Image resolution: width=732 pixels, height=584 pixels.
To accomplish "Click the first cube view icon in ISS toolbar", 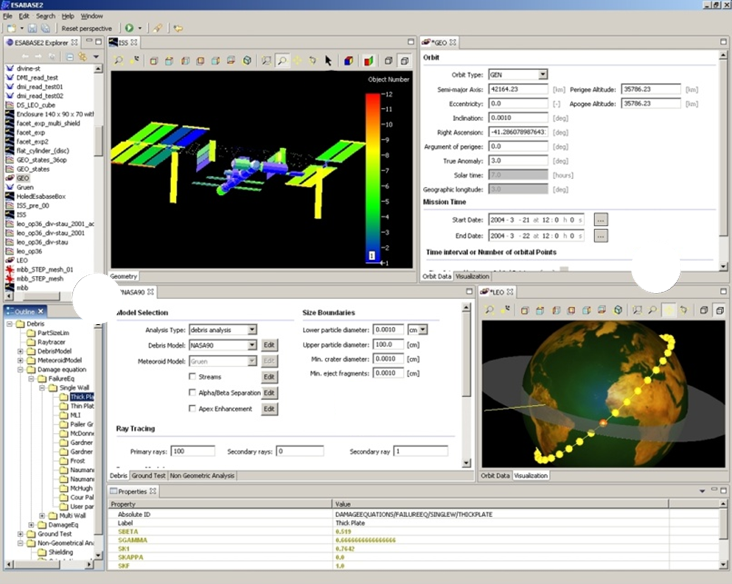I will (154, 61).
